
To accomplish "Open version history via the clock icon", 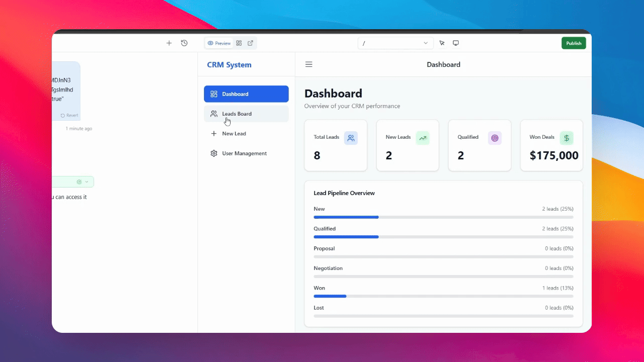I will [x=184, y=43].
